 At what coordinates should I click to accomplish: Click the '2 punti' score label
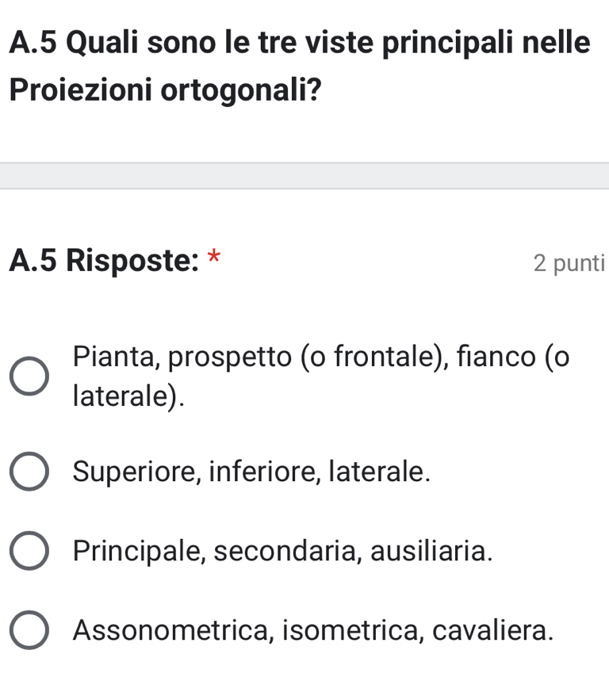[569, 263]
